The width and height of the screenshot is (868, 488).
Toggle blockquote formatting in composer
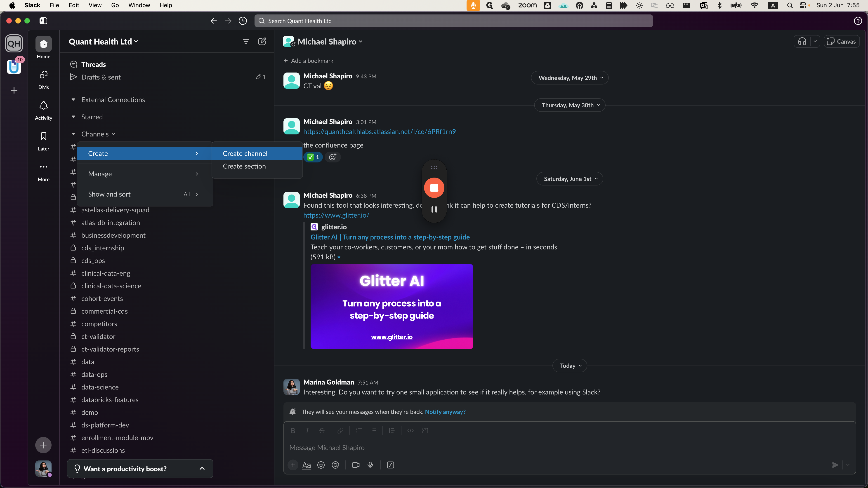(x=392, y=430)
